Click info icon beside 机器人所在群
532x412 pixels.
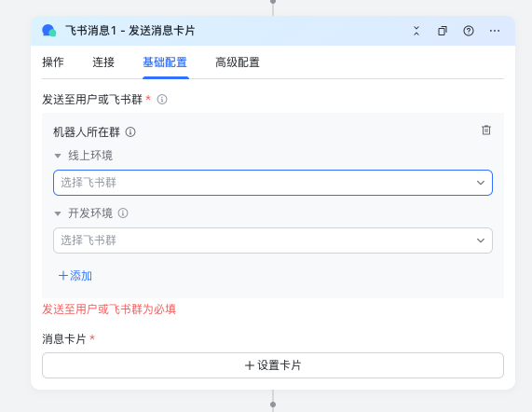pos(130,132)
